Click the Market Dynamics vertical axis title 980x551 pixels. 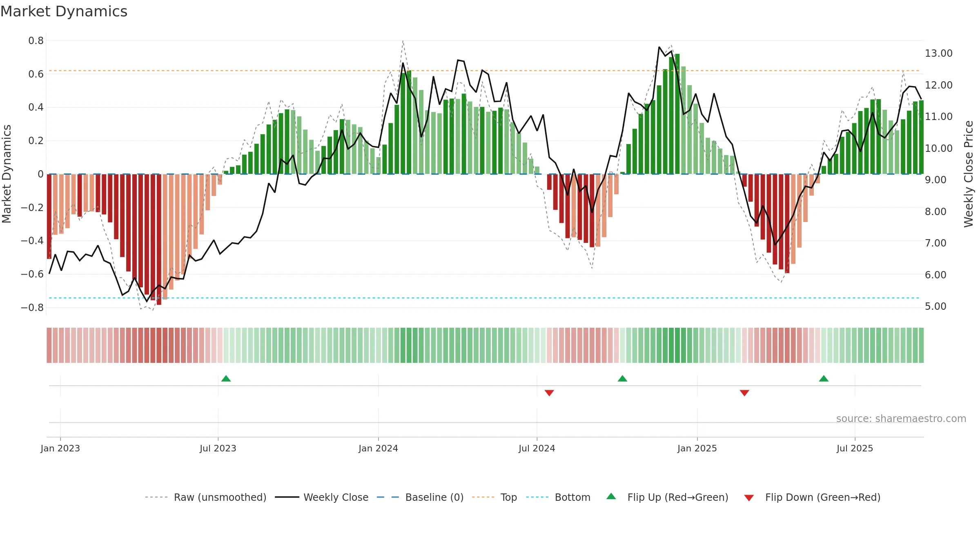point(7,174)
